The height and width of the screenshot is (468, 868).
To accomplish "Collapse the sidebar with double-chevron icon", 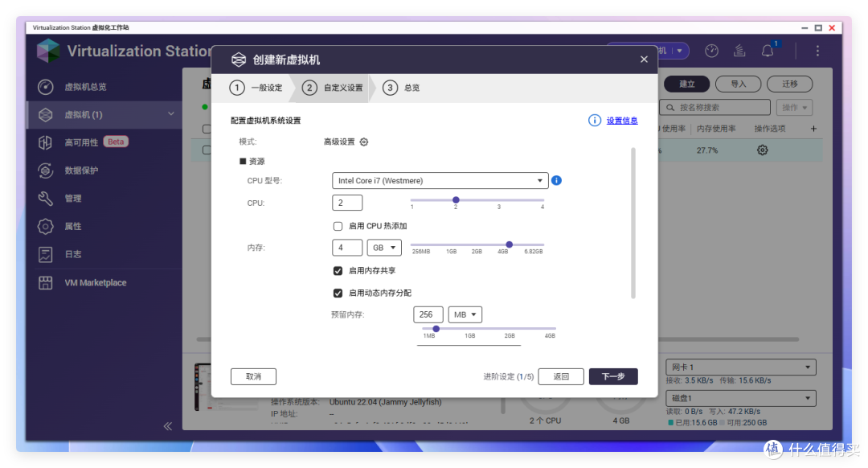I will [168, 426].
